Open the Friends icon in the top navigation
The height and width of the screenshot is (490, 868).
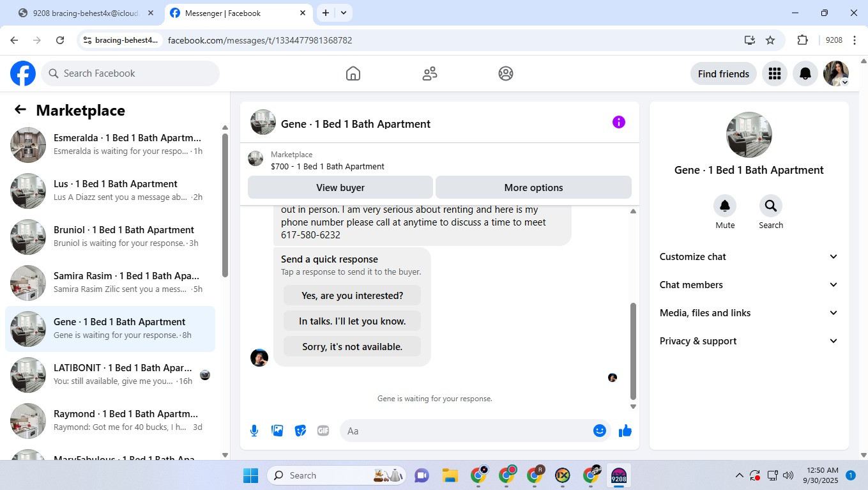pyautogui.click(x=430, y=73)
